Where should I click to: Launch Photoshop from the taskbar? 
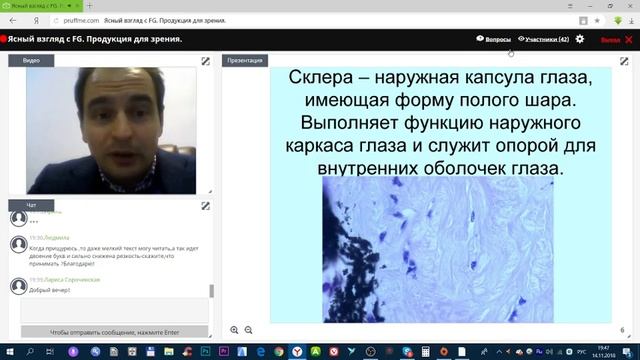click(205, 351)
